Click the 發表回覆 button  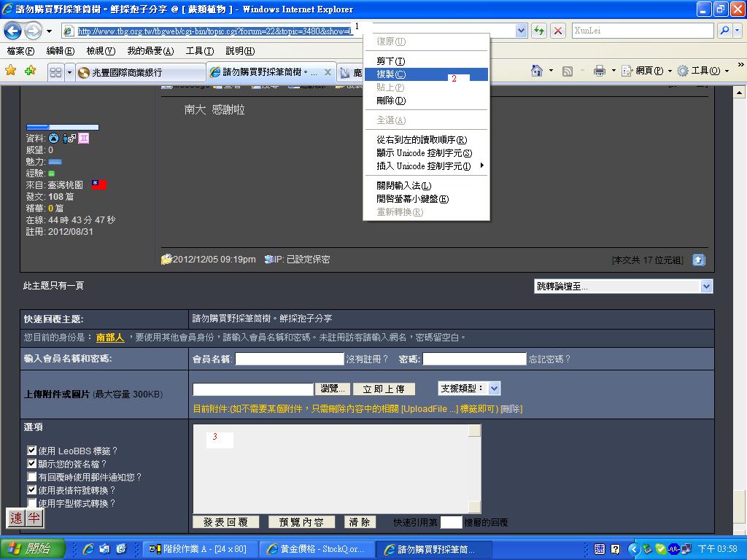coord(225,522)
